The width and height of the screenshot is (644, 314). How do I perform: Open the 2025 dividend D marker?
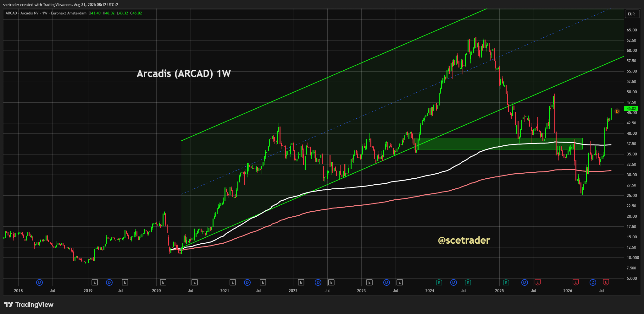point(525,282)
